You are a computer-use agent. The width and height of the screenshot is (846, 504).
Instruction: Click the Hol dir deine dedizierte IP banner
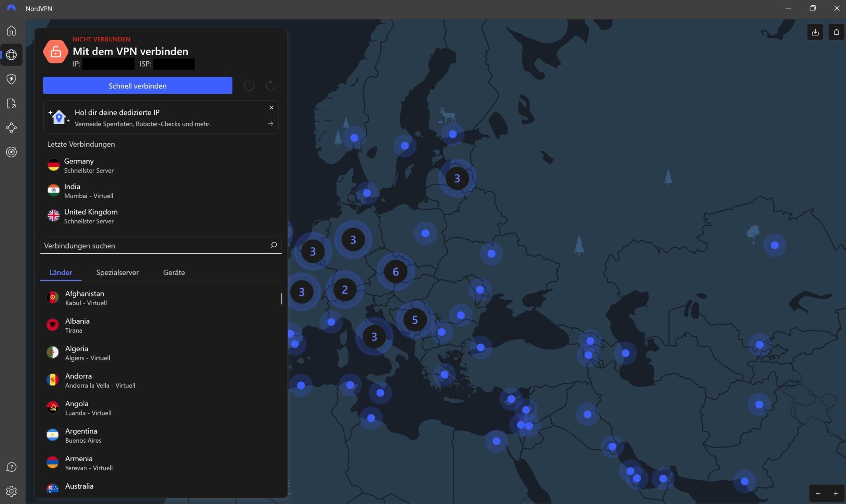pos(161,117)
